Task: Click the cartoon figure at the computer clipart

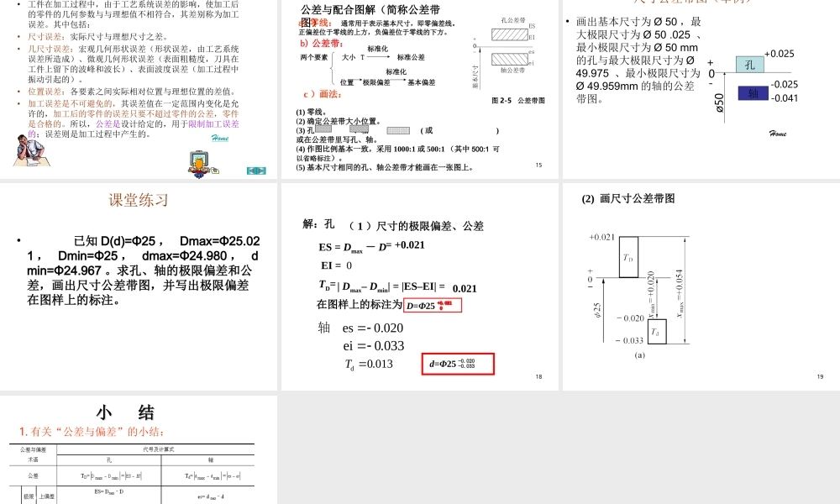Action: coord(198,162)
